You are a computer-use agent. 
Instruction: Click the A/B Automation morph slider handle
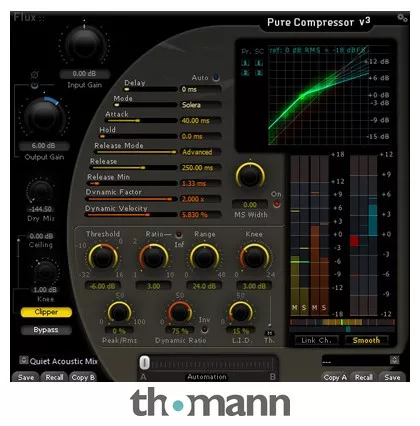pyautogui.click(x=144, y=363)
